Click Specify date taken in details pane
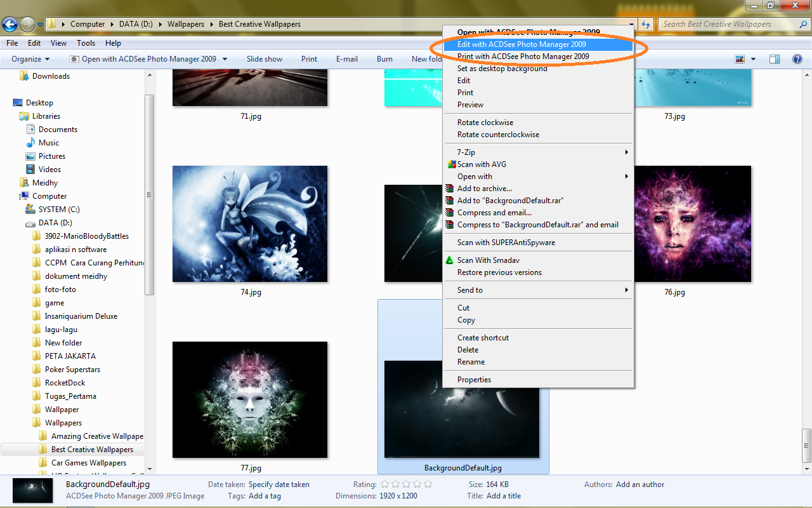 [279, 485]
